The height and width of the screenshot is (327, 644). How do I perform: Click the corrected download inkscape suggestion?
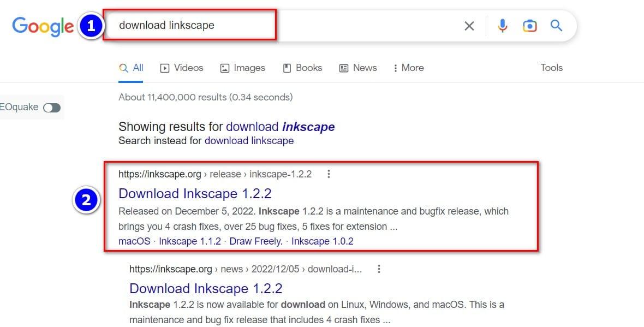[280, 127]
